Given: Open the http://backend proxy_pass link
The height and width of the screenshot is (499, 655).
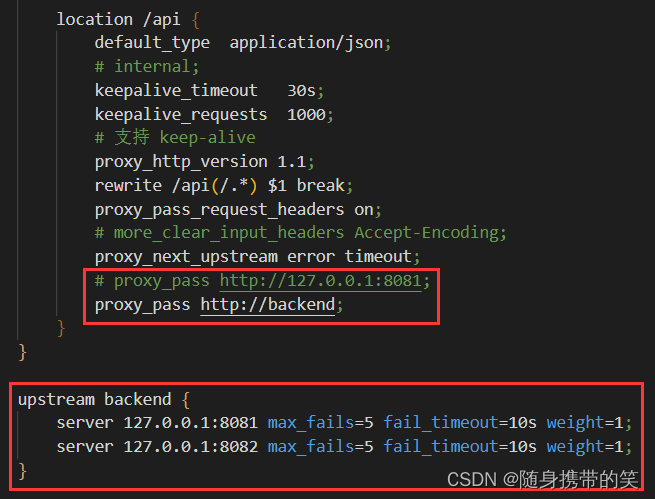Looking at the screenshot, I should click(x=268, y=304).
